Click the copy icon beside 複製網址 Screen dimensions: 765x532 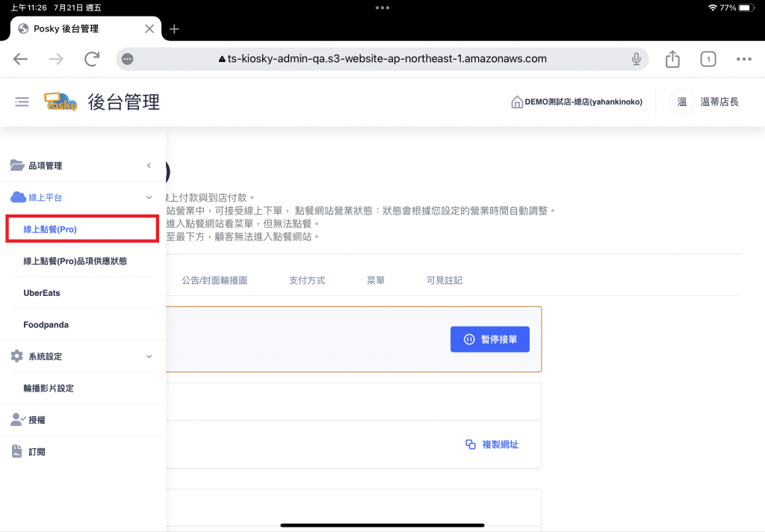[x=471, y=444]
